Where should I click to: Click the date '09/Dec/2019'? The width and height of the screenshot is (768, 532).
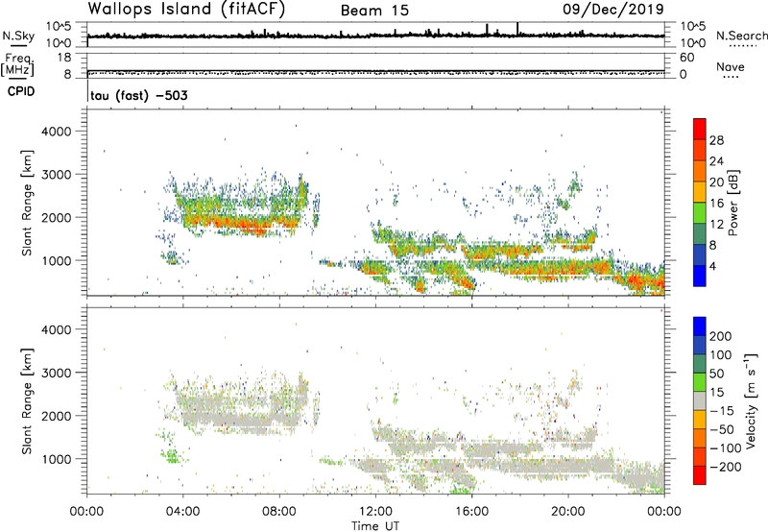pos(613,9)
